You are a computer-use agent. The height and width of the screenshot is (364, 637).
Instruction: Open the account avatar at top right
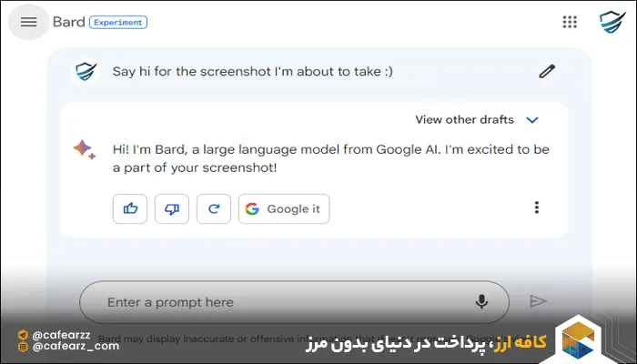click(x=612, y=22)
